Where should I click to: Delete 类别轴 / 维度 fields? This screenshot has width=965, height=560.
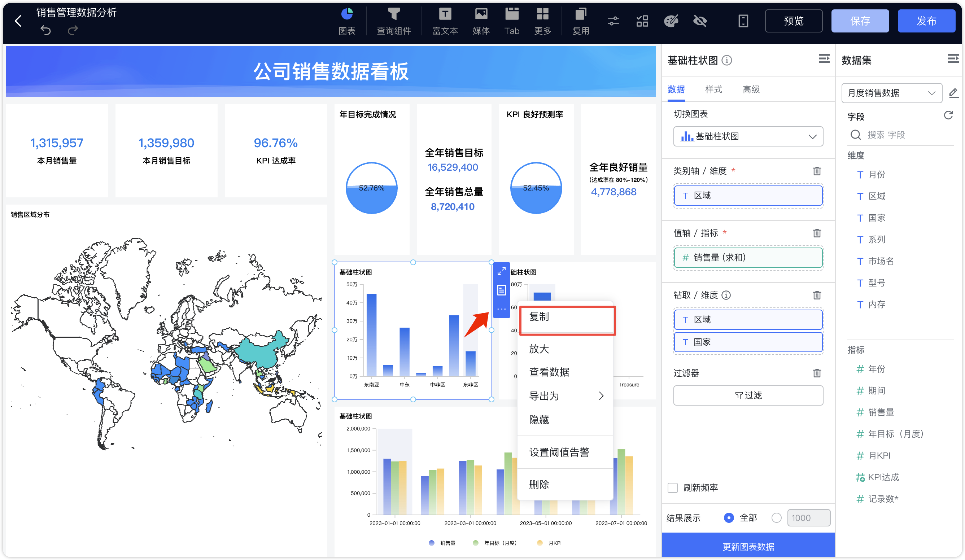(816, 171)
